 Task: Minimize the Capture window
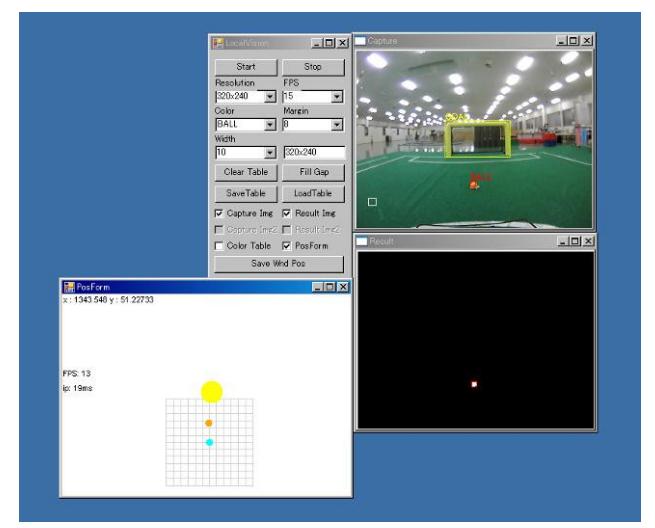tap(561, 41)
